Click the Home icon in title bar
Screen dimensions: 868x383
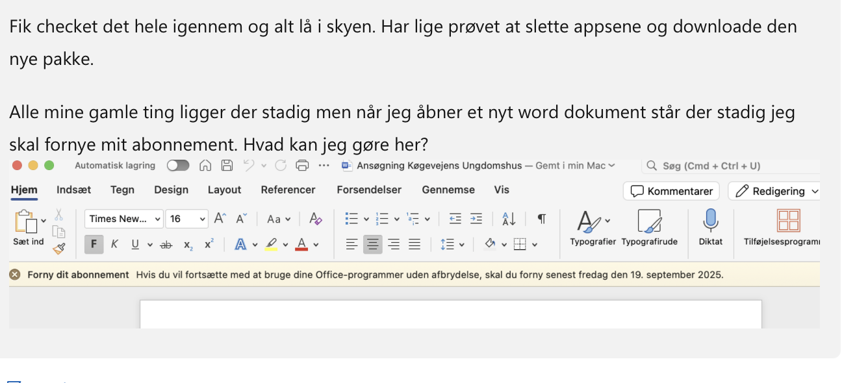point(205,166)
